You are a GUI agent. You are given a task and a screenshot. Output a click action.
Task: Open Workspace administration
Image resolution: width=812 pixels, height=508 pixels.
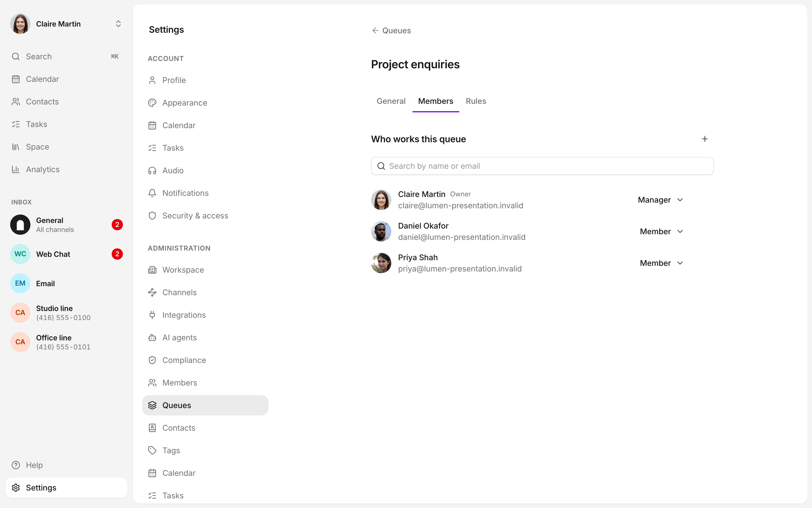[x=205, y=270]
